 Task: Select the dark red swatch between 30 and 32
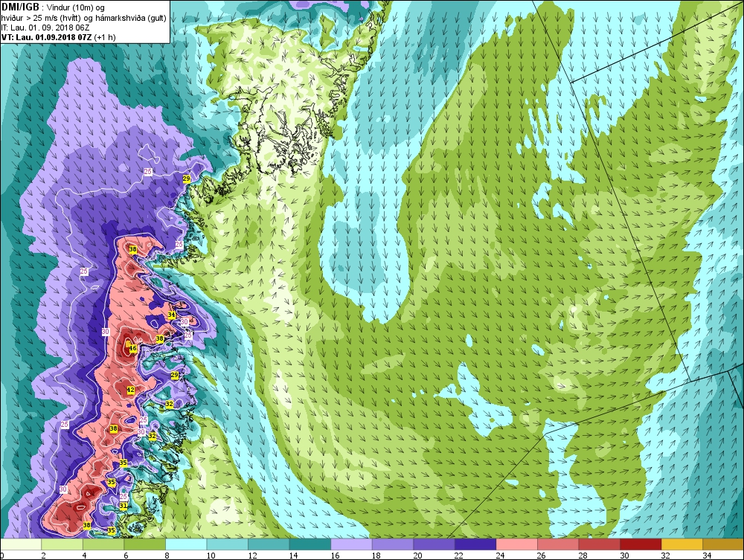[640, 544]
